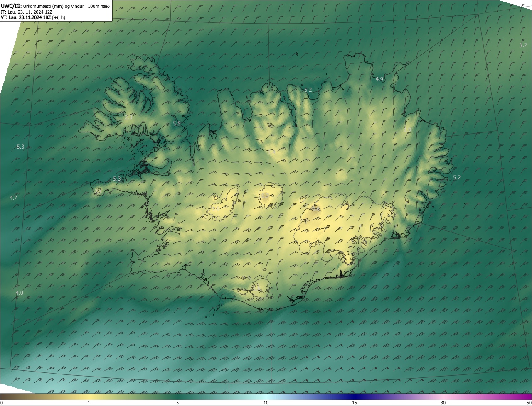Pick the dark blue colour band above 15
The image size is (532, 406).
click(x=355, y=396)
